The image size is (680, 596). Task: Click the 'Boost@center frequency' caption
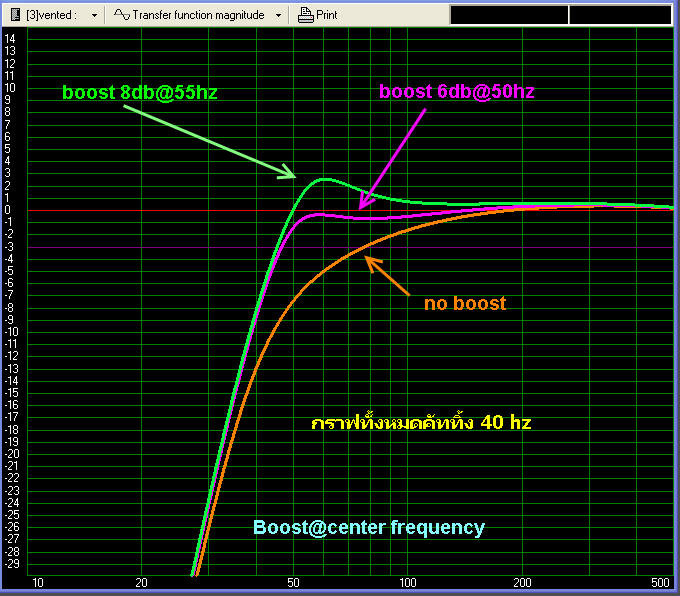pos(369,528)
